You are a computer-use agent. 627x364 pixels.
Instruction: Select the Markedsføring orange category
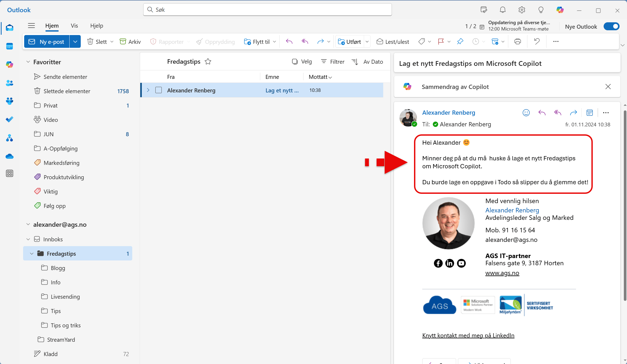(78, 163)
